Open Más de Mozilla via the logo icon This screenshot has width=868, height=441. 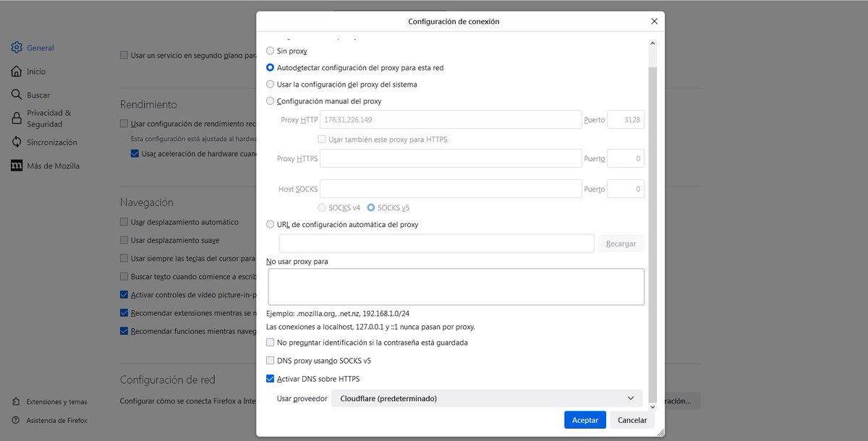pos(17,166)
